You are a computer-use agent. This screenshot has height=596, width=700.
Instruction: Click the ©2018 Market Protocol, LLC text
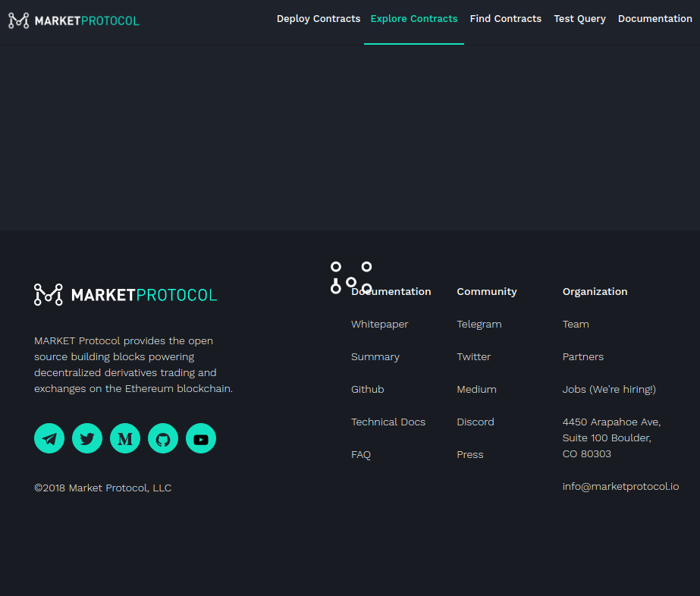[x=102, y=488]
